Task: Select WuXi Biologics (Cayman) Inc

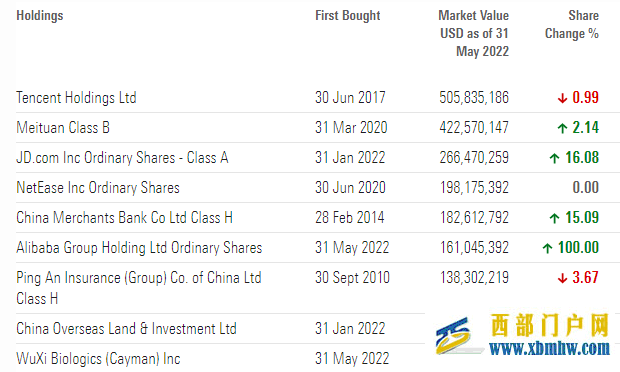Action: tap(98, 359)
